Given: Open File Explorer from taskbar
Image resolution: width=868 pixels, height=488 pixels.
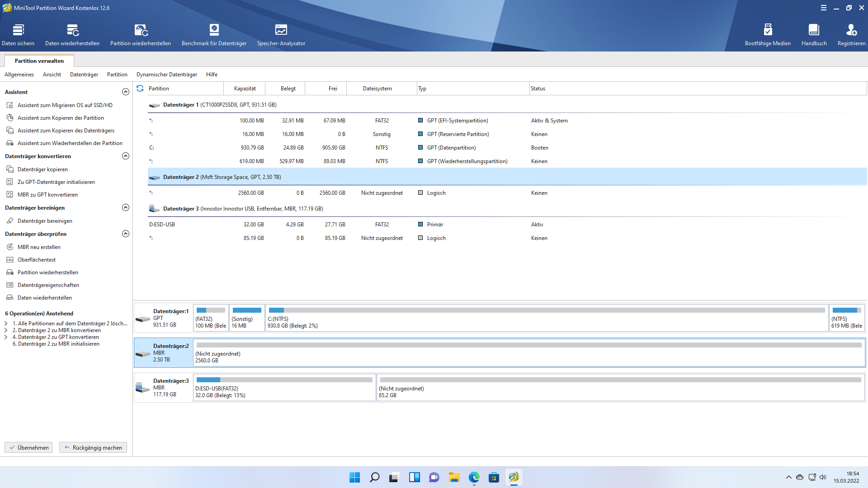Looking at the screenshot, I should [454, 477].
